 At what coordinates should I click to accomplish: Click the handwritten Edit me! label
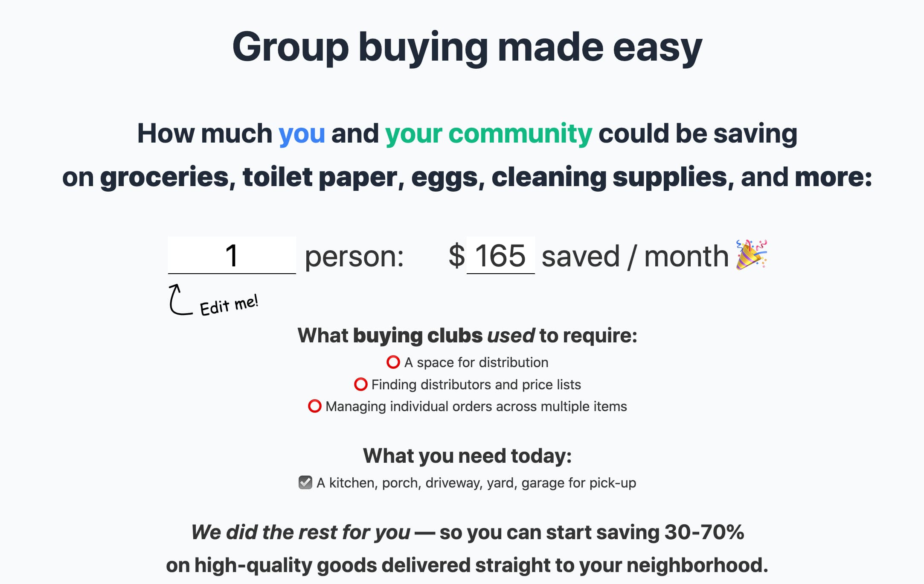pyautogui.click(x=229, y=305)
